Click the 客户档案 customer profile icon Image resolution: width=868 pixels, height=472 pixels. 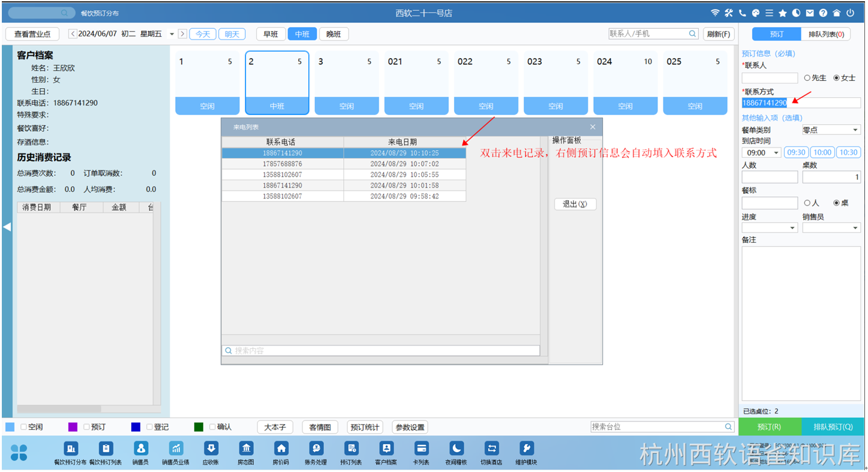(x=386, y=449)
